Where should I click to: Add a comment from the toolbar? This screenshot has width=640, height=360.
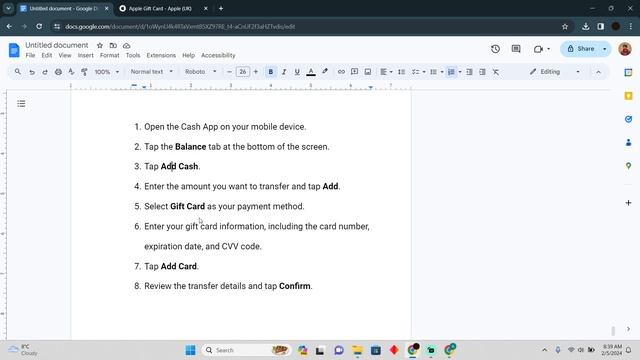point(354,72)
